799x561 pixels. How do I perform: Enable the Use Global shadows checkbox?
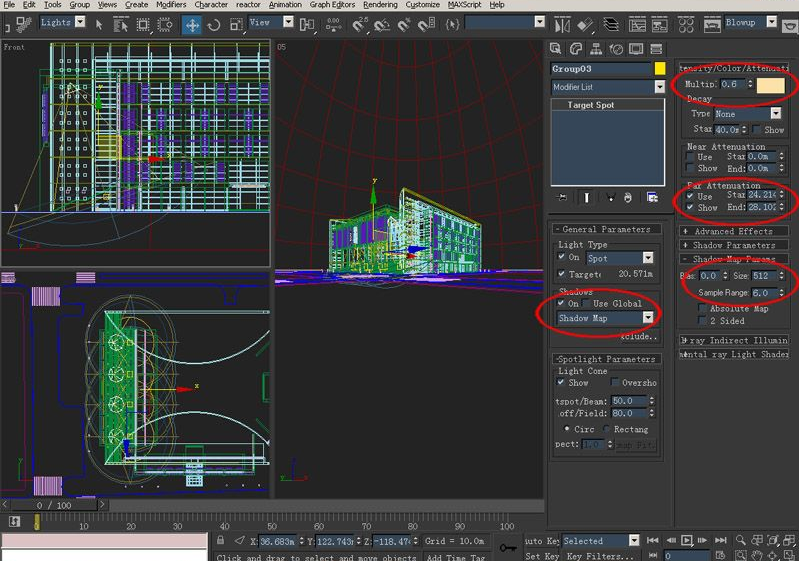coord(587,303)
